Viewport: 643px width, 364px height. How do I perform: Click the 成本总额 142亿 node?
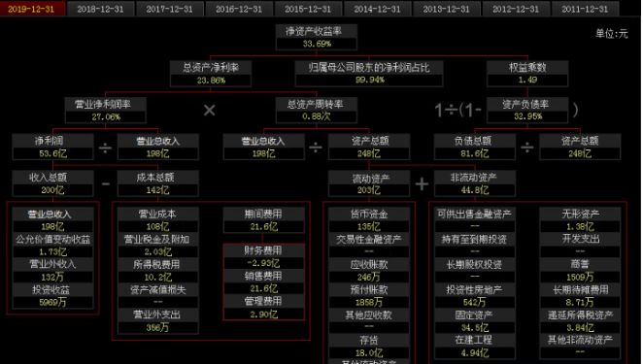(x=158, y=183)
